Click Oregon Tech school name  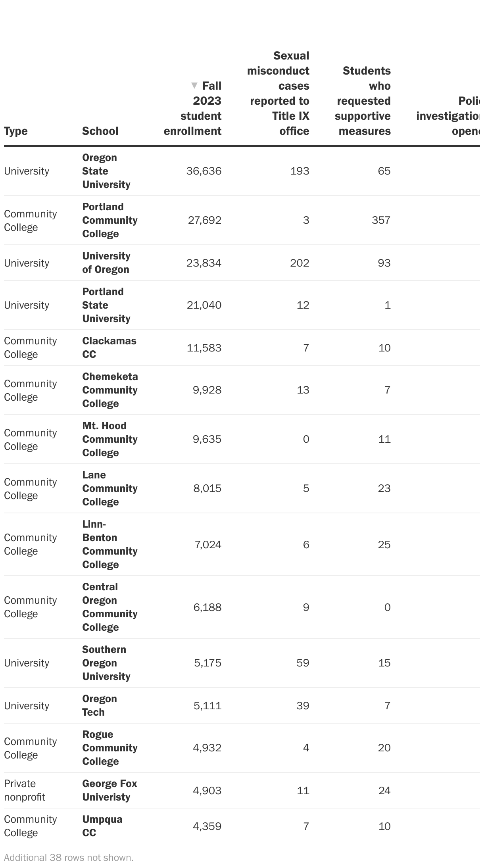point(99,705)
